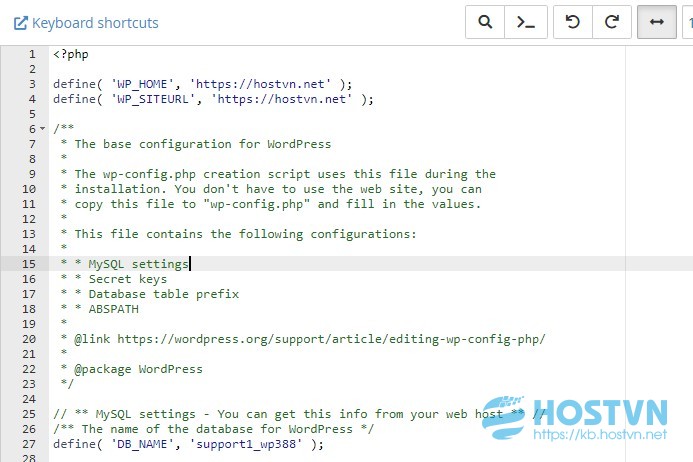The image size is (693, 462).
Task: Click the search magnifier icon
Action: coord(485,22)
